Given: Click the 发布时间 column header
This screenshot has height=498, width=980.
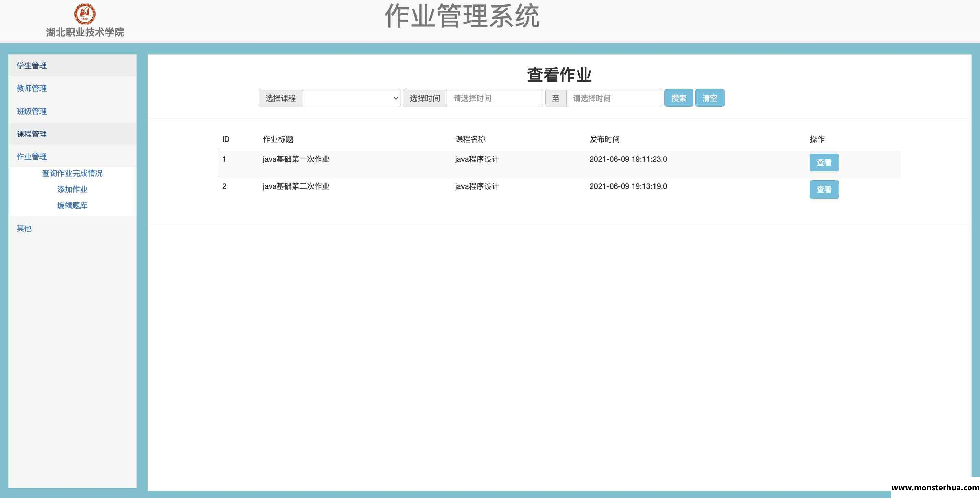Looking at the screenshot, I should click(x=604, y=139).
